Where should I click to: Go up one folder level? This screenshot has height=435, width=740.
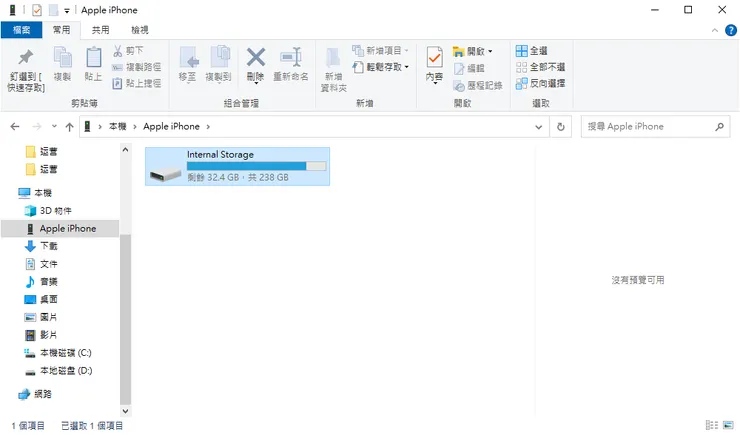[69, 126]
